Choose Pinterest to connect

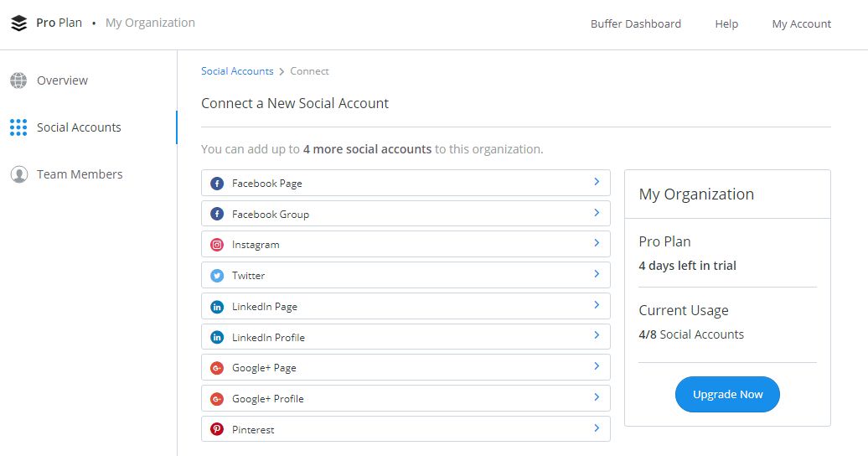click(406, 429)
